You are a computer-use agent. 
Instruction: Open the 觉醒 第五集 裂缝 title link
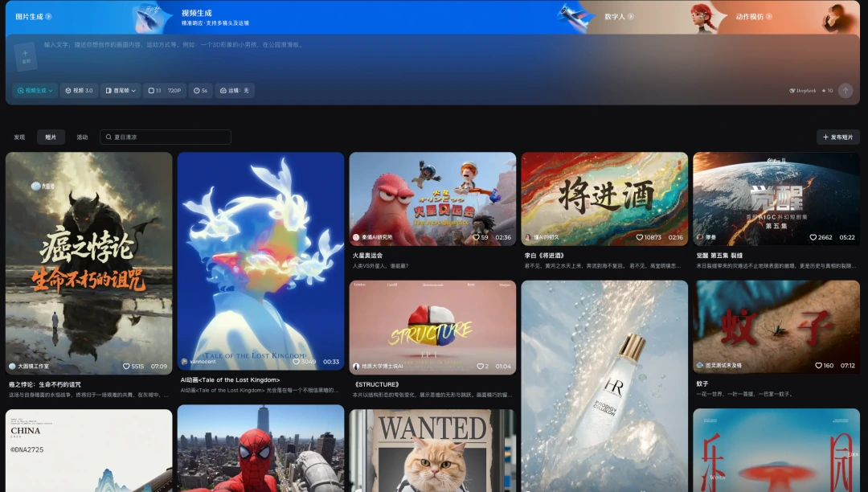click(x=719, y=256)
